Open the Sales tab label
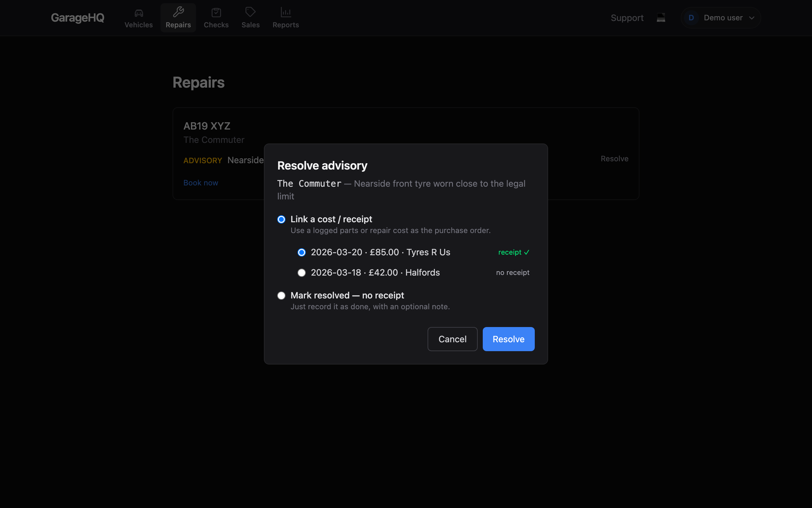The height and width of the screenshot is (508, 812). [x=250, y=25]
